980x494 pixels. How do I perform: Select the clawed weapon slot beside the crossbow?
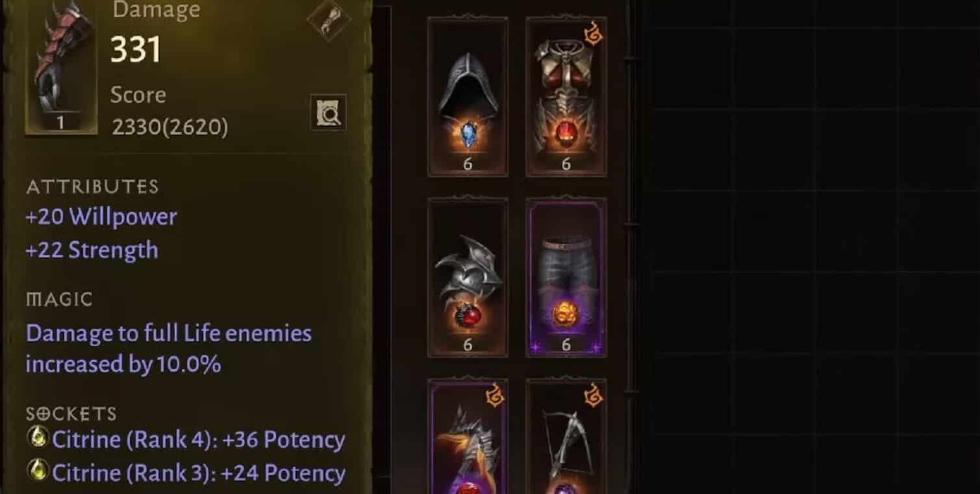pyautogui.click(x=468, y=437)
